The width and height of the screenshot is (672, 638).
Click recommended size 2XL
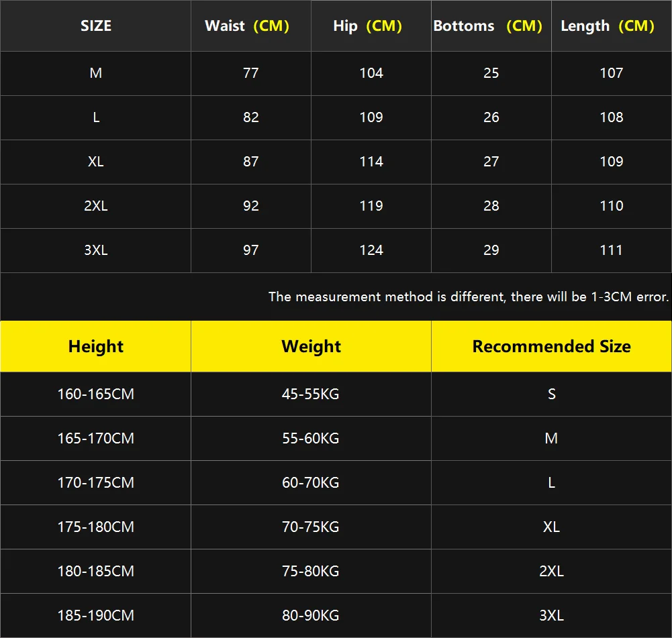click(x=552, y=571)
